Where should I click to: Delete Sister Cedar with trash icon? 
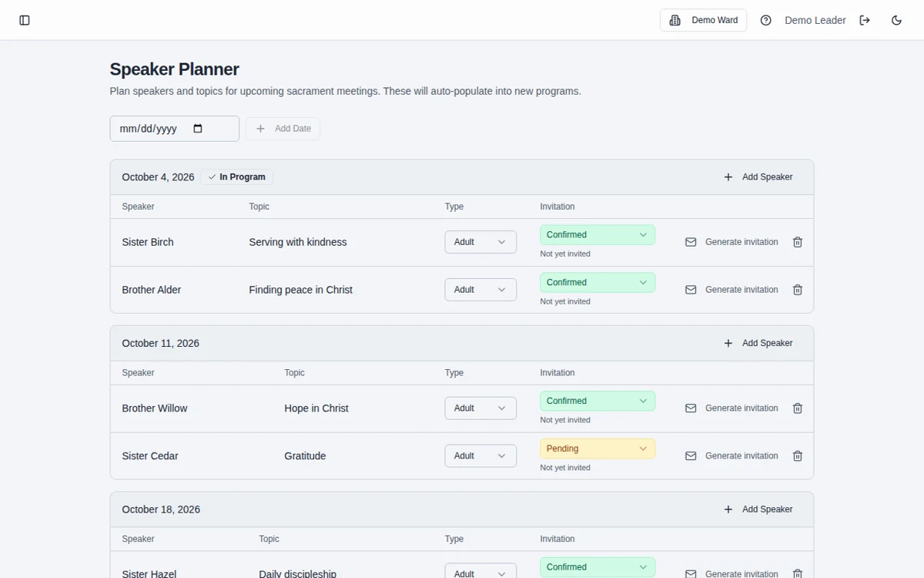click(798, 456)
